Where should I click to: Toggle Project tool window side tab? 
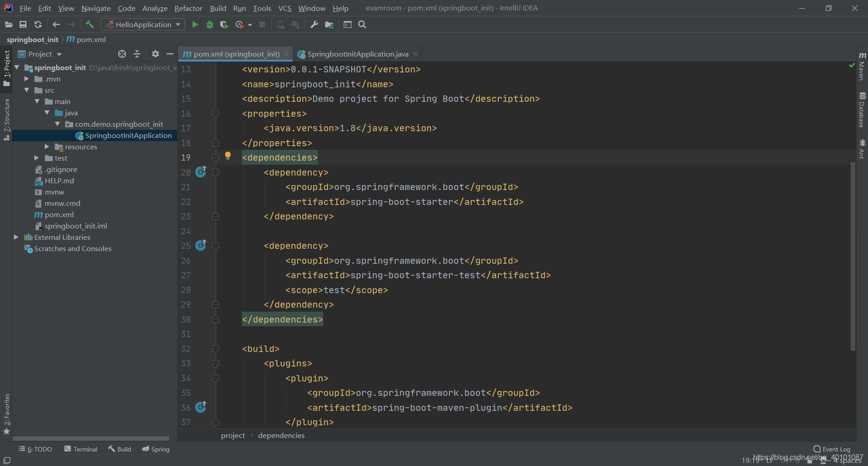point(6,68)
